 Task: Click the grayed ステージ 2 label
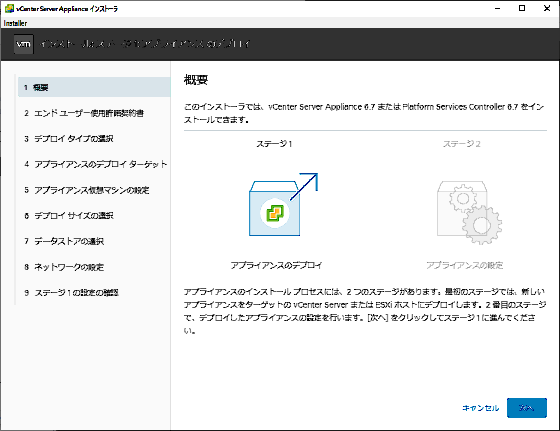(461, 144)
